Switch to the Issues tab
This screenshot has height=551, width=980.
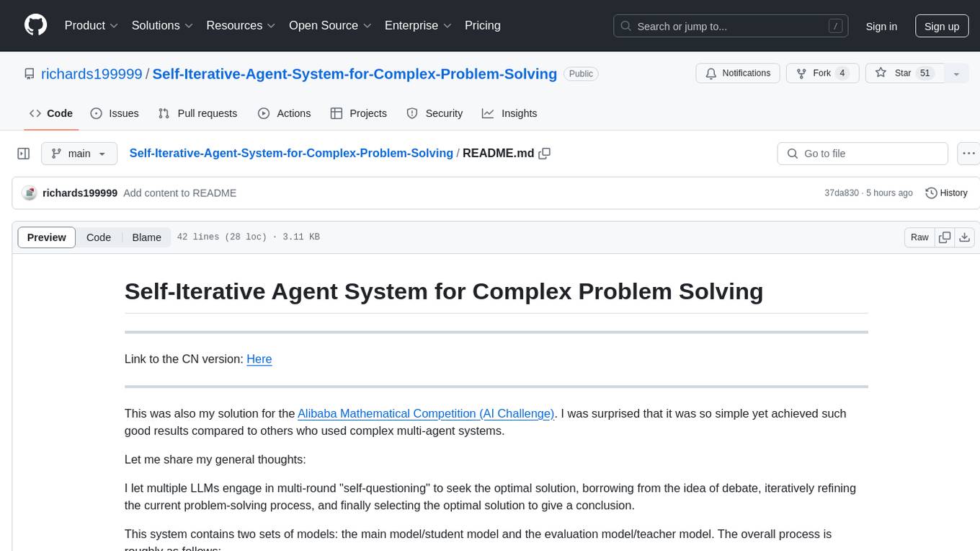point(115,113)
